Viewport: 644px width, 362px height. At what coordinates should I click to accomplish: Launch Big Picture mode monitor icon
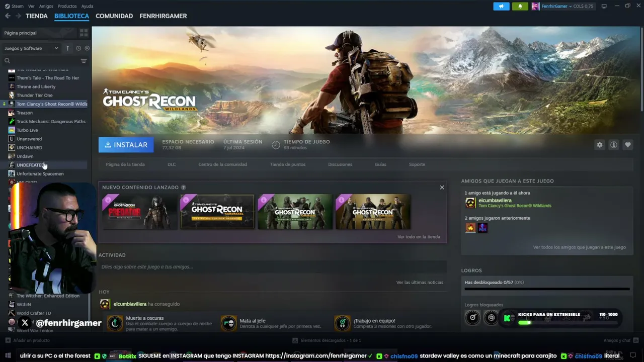point(604,6)
